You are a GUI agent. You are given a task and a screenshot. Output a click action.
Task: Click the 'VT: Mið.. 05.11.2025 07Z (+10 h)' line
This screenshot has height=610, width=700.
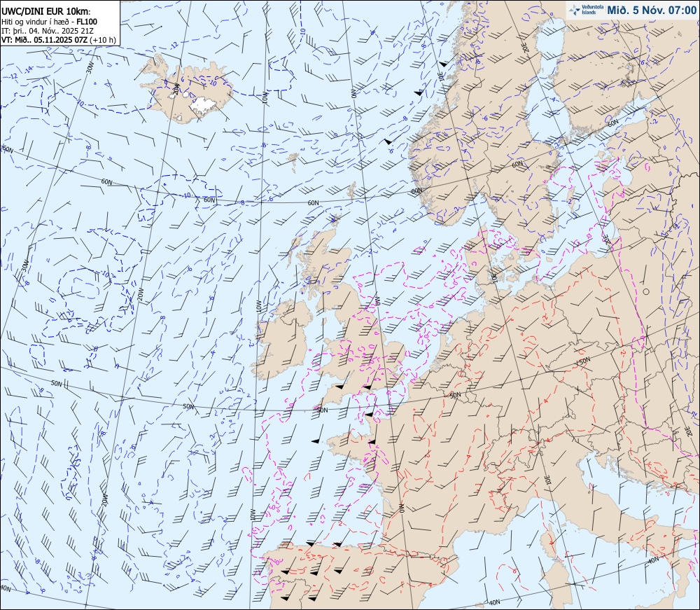pos(59,40)
